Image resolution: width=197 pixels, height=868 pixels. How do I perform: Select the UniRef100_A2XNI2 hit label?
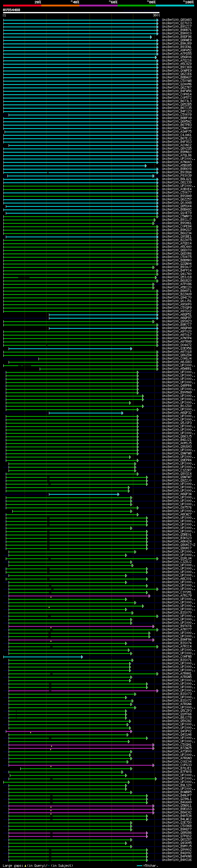click(177, 145)
